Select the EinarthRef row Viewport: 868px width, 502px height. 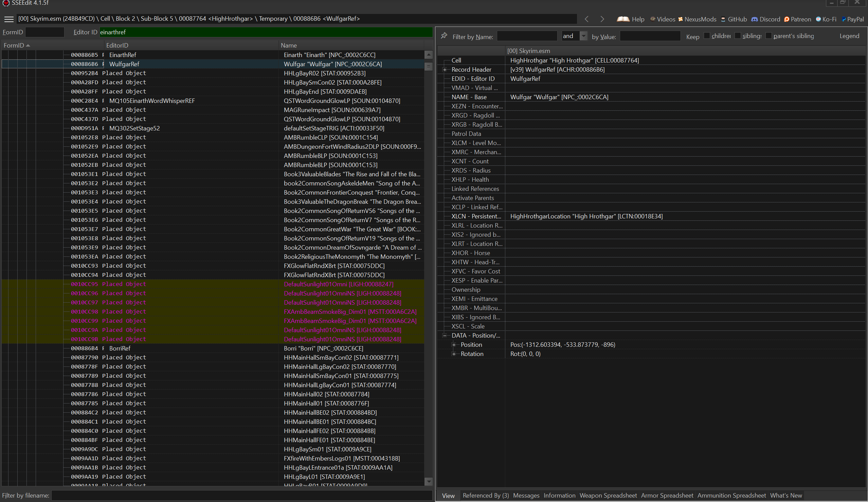213,55
